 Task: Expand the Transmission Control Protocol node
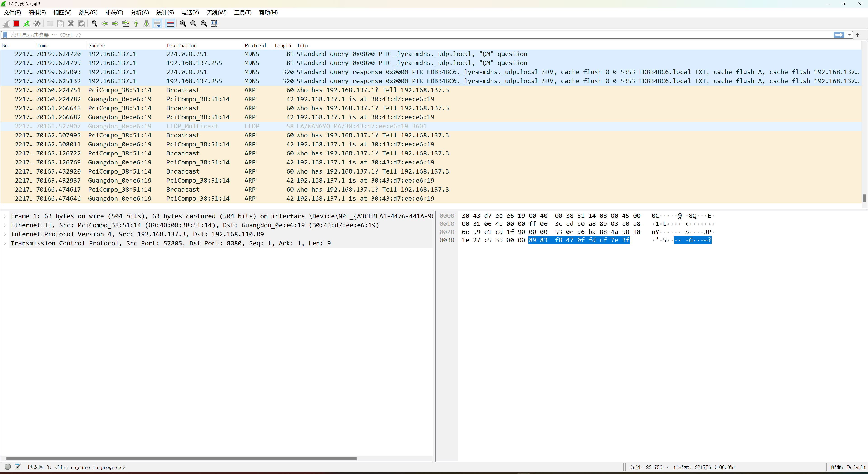(5, 243)
